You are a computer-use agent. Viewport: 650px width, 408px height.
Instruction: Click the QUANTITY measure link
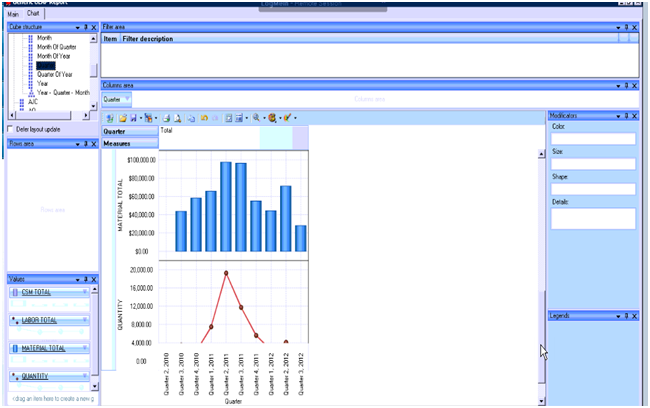click(x=35, y=376)
